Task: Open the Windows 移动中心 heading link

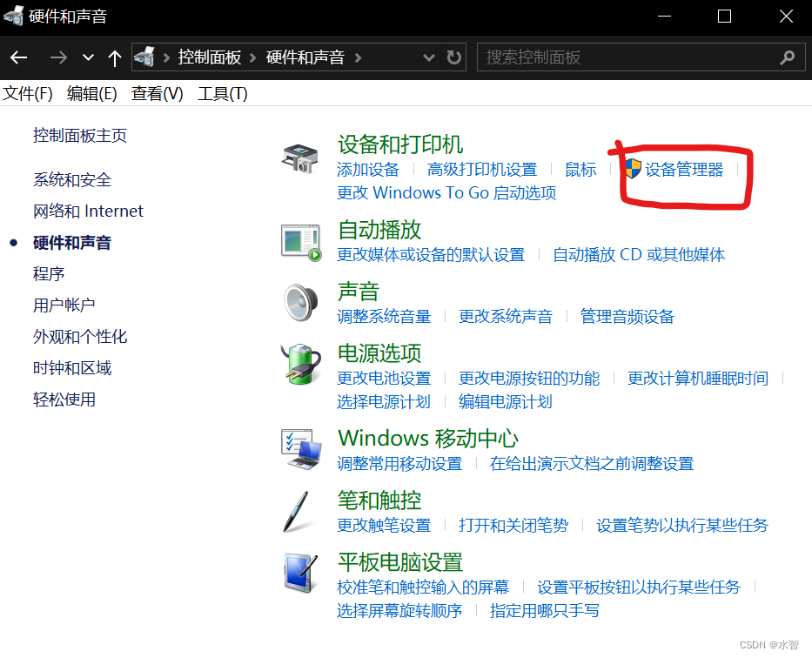Action: [428, 438]
